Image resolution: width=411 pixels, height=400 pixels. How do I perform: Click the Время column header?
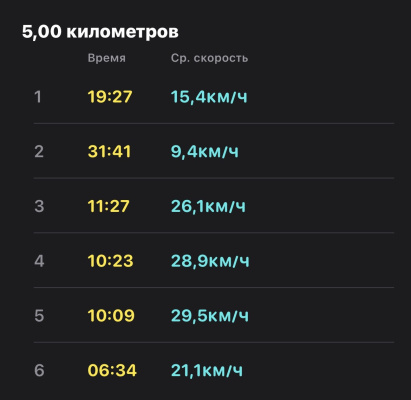[x=107, y=58]
